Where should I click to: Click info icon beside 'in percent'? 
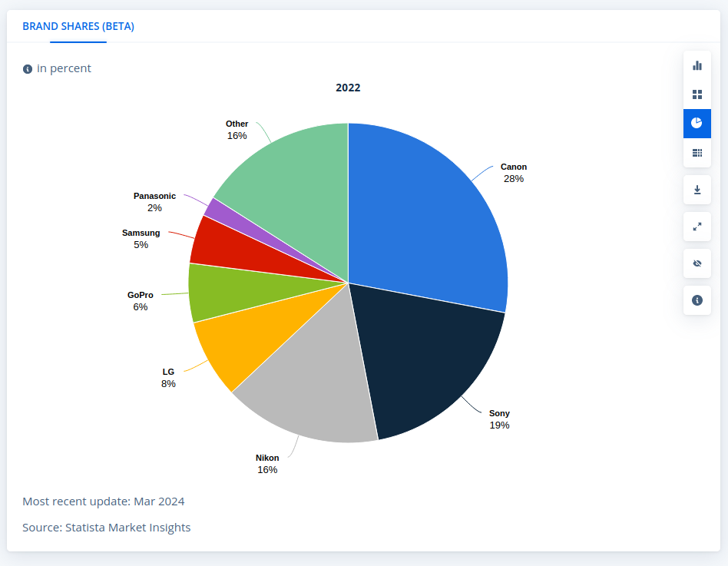coord(28,68)
